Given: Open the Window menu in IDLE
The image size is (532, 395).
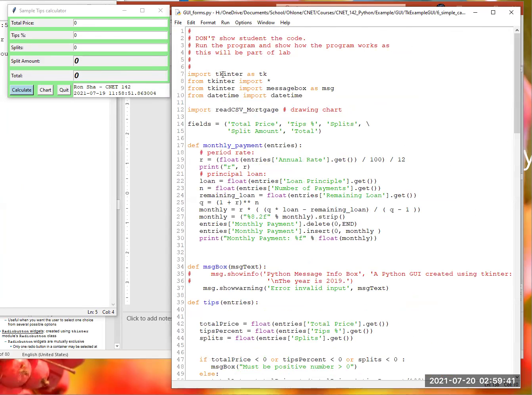Looking at the screenshot, I should (x=266, y=23).
